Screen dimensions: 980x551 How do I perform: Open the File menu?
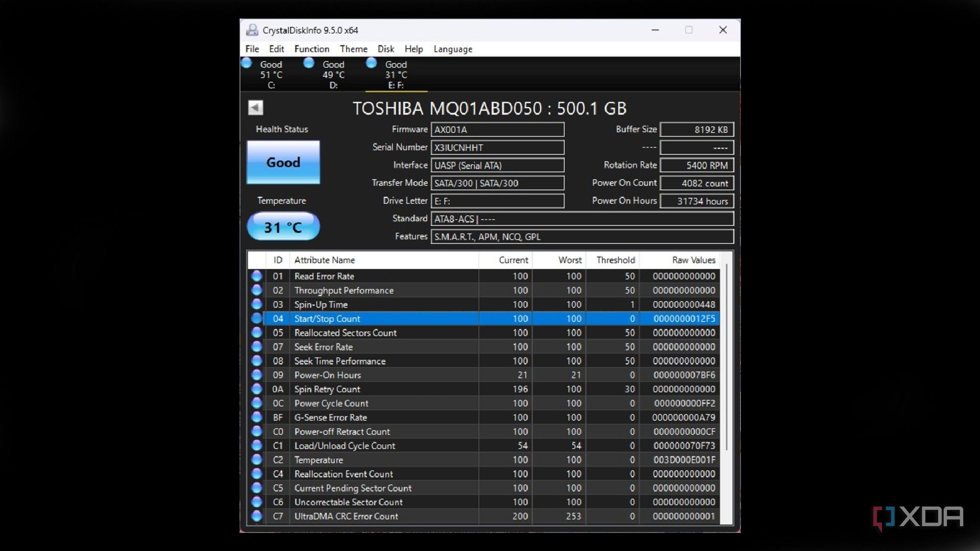[x=252, y=49]
